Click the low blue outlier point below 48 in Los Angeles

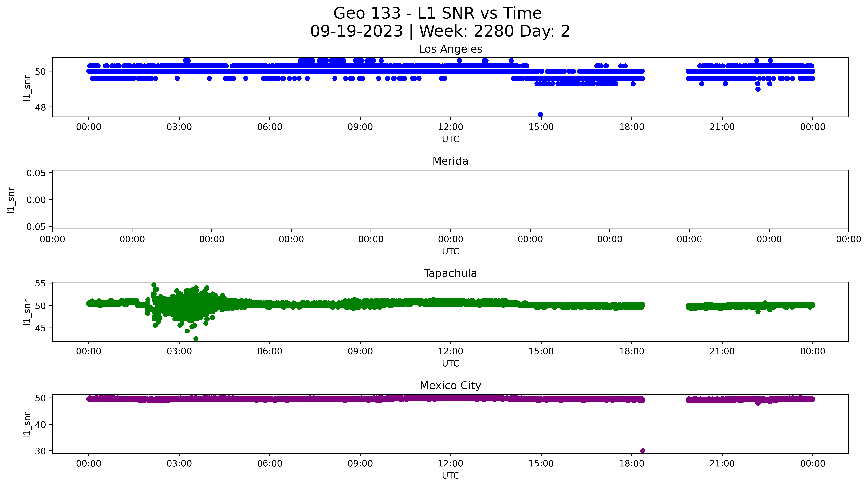540,114
